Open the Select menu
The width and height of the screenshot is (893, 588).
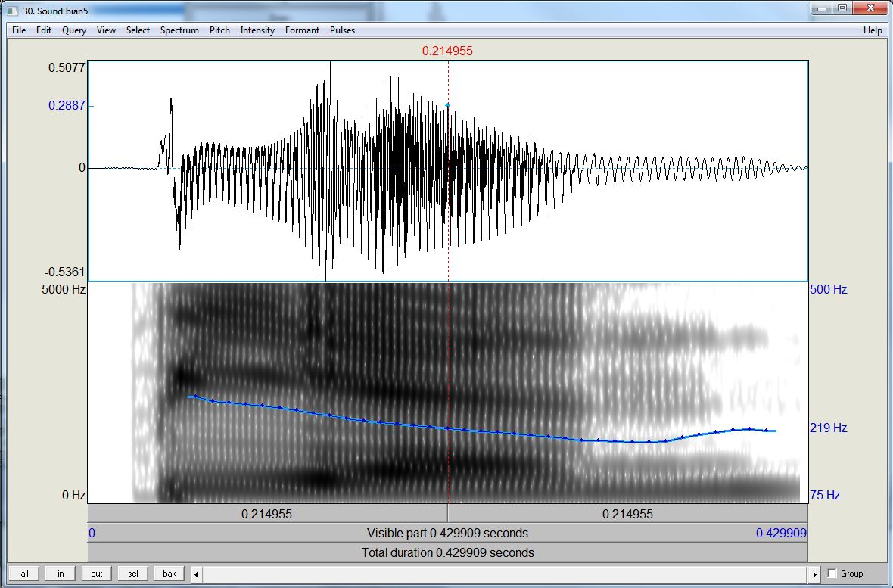click(x=138, y=30)
